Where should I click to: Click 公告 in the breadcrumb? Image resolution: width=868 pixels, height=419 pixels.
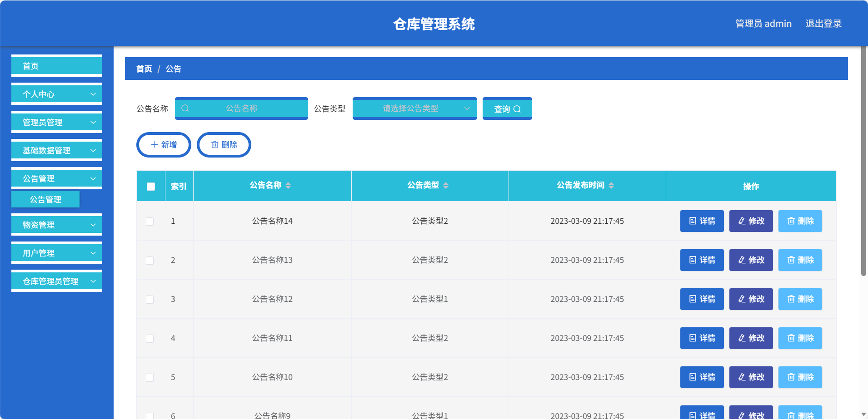click(x=174, y=69)
